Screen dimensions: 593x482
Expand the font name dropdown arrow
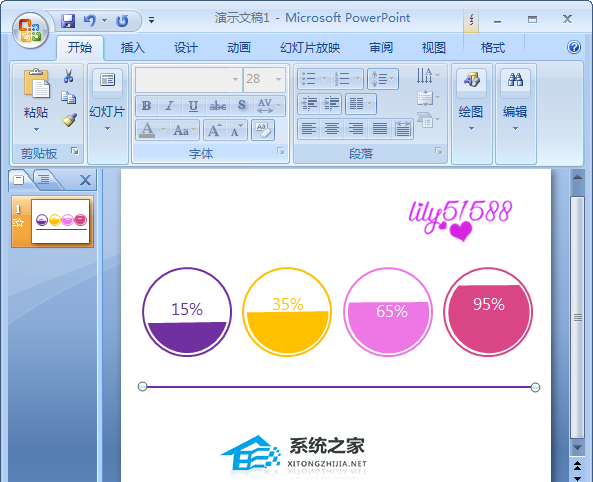235,79
